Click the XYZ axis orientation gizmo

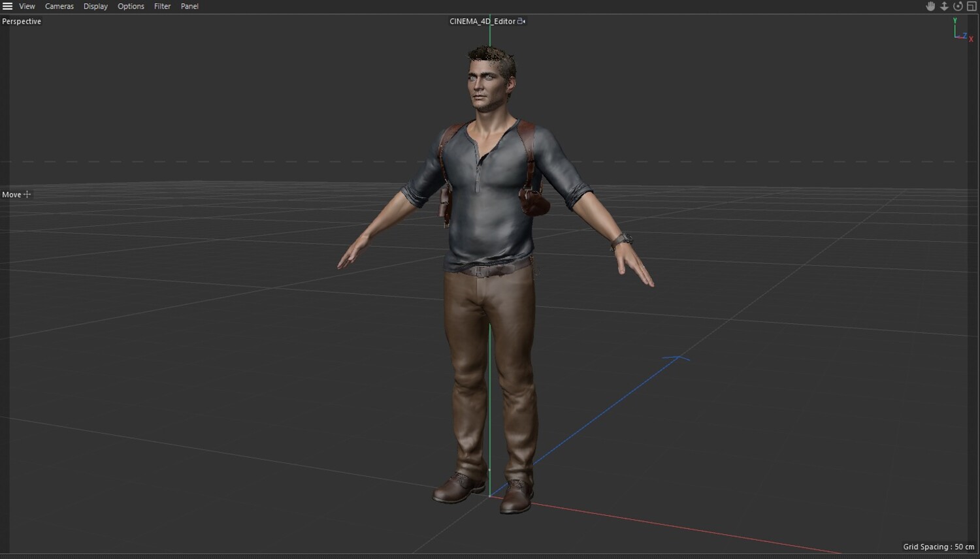click(x=962, y=30)
